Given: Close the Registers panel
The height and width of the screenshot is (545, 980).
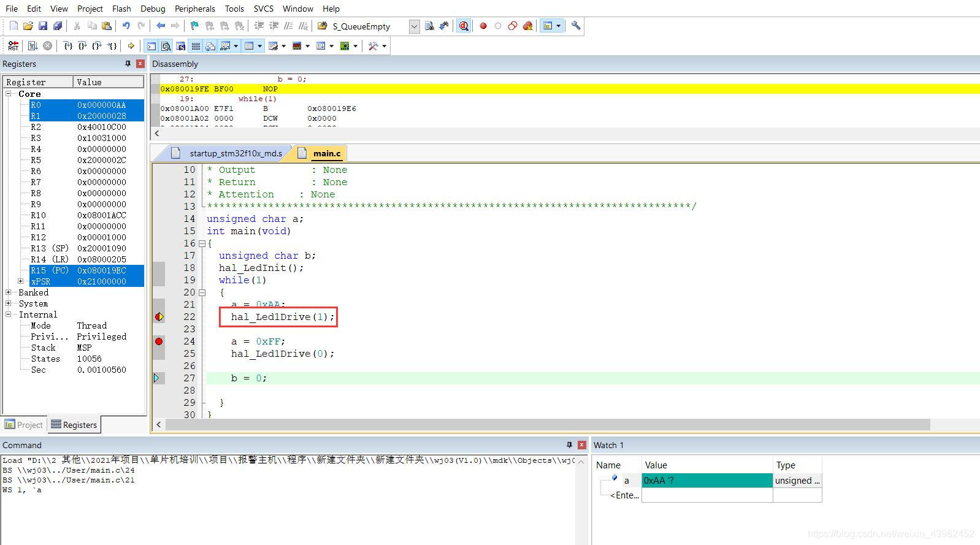Looking at the screenshot, I should (x=140, y=64).
